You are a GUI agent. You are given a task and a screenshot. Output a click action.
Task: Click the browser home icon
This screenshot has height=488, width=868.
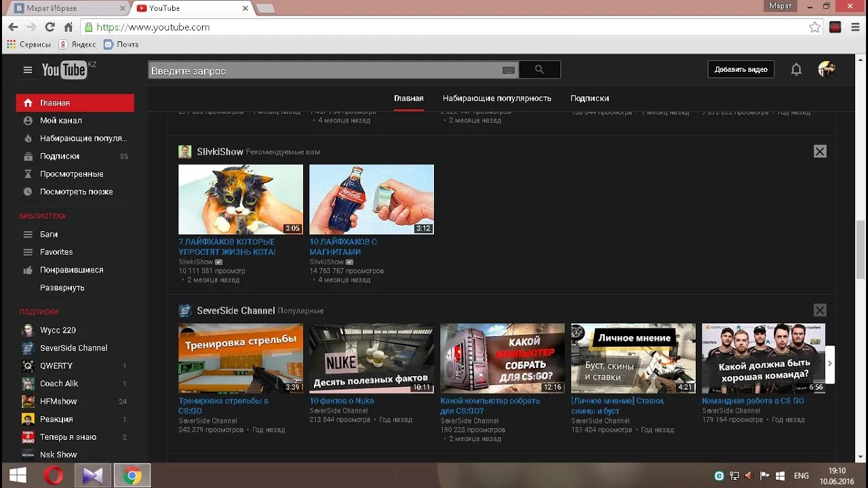click(68, 27)
